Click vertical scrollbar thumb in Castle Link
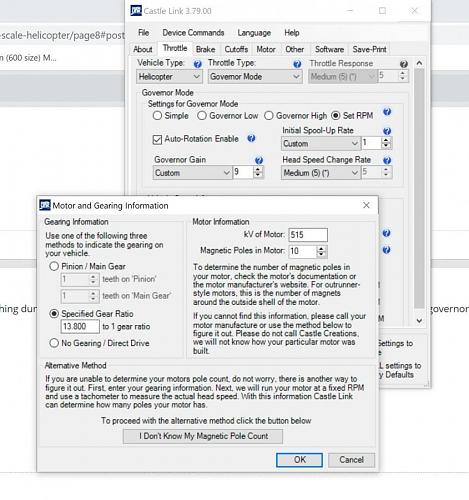 click(x=419, y=188)
